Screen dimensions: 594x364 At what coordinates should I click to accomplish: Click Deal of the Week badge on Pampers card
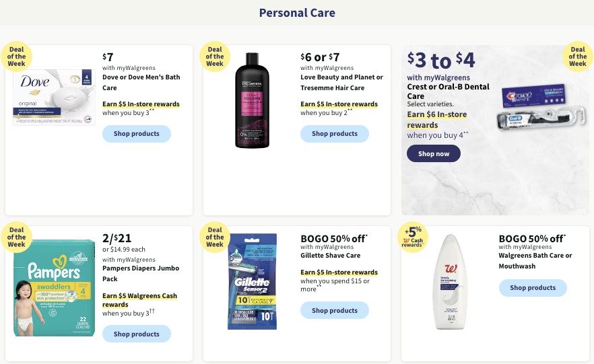pyautogui.click(x=16, y=237)
